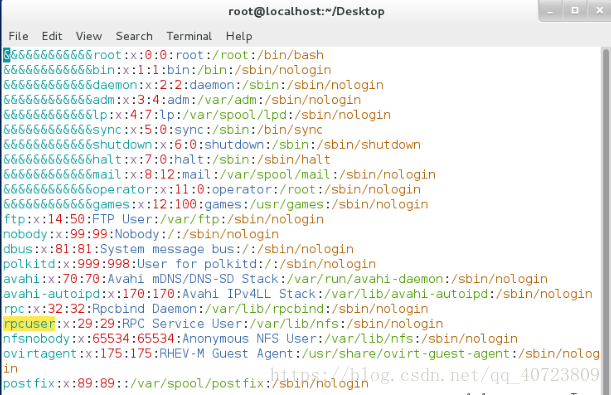Viewport: 611px width, 395px height.
Task: Click 999:998 IDs in polkitd line
Action: click(103, 264)
